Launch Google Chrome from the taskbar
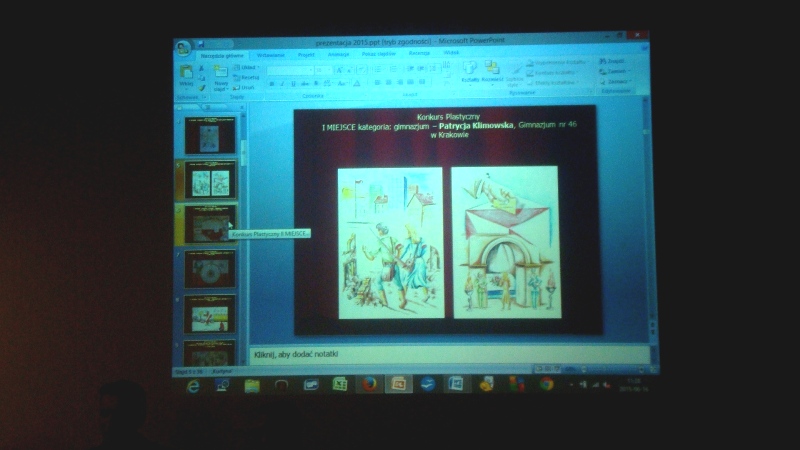Screen dimensions: 800x450 tap(546, 384)
